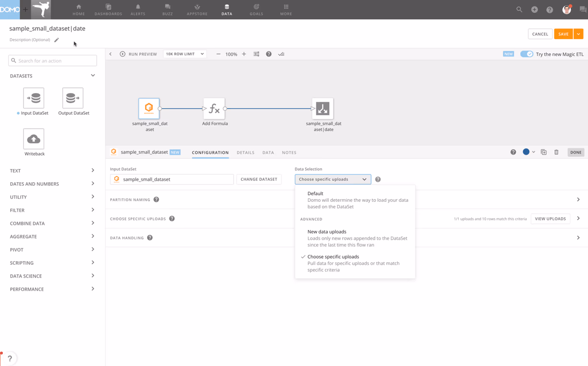Image resolution: width=588 pixels, height=366 pixels.
Task: Open the arrow dropdown beside Save
Action: [578, 34]
